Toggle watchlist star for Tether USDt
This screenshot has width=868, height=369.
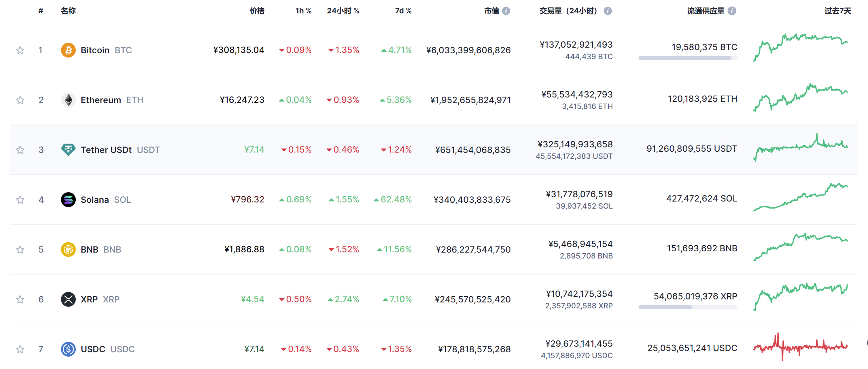pos(20,150)
